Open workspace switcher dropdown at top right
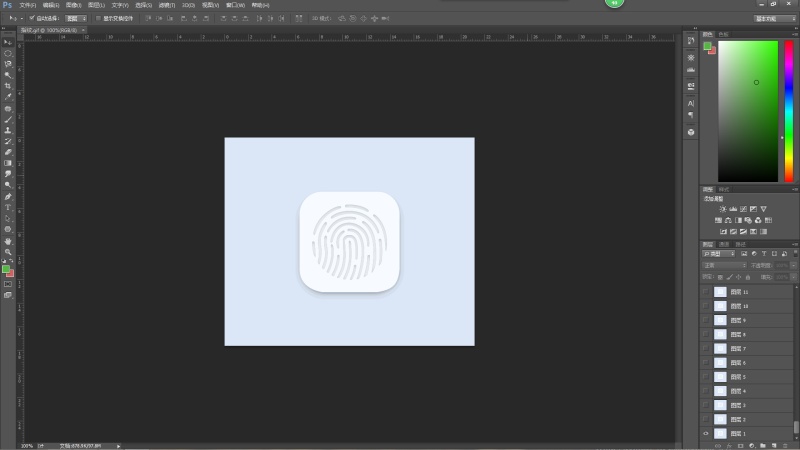This screenshot has height=450, width=800. pos(775,18)
